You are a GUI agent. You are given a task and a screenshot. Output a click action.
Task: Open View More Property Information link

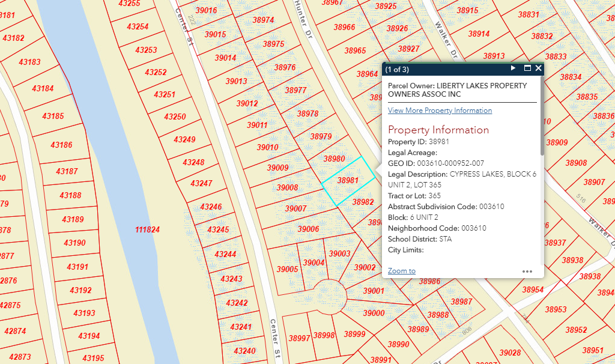440,111
